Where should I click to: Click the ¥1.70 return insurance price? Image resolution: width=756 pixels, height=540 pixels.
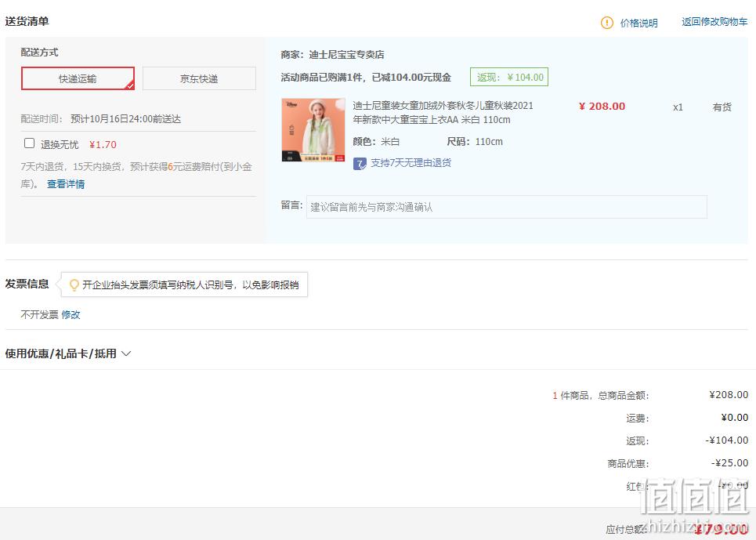click(x=103, y=144)
